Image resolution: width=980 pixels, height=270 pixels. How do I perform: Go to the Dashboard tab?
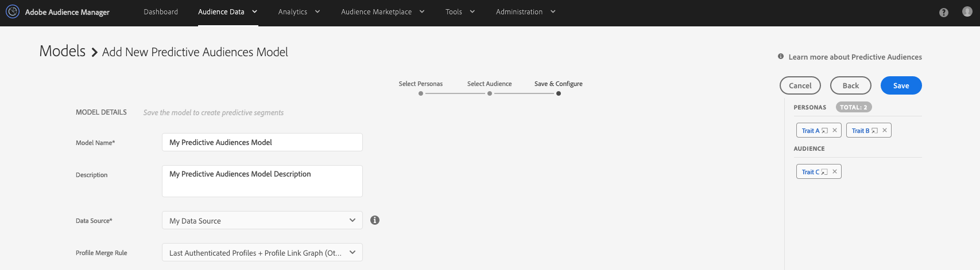pos(161,11)
